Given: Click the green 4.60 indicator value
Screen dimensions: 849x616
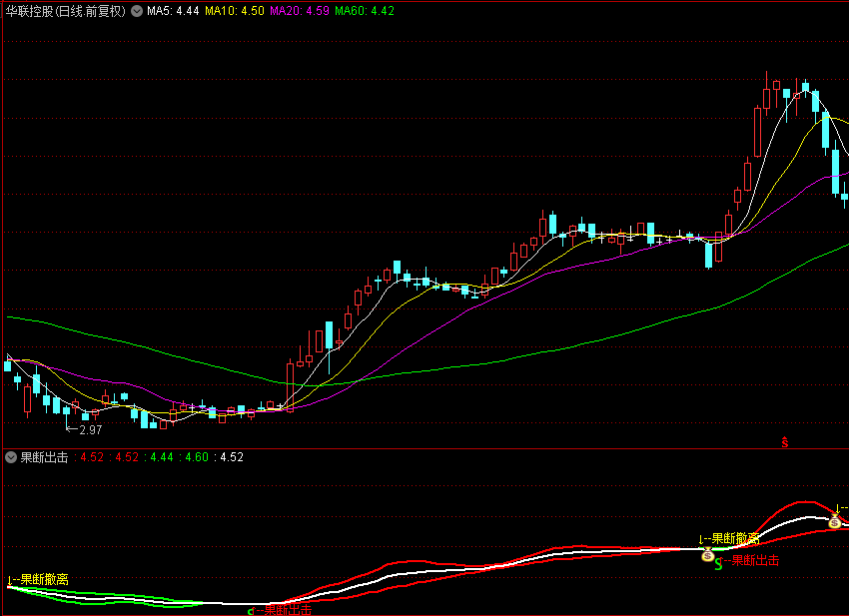Looking at the screenshot, I should pyautogui.click(x=197, y=457).
